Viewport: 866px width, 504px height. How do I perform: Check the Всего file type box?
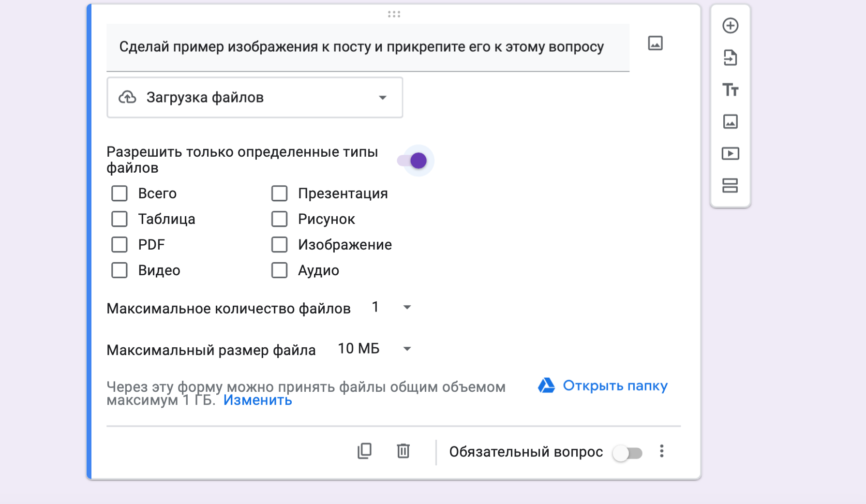click(x=119, y=193)
